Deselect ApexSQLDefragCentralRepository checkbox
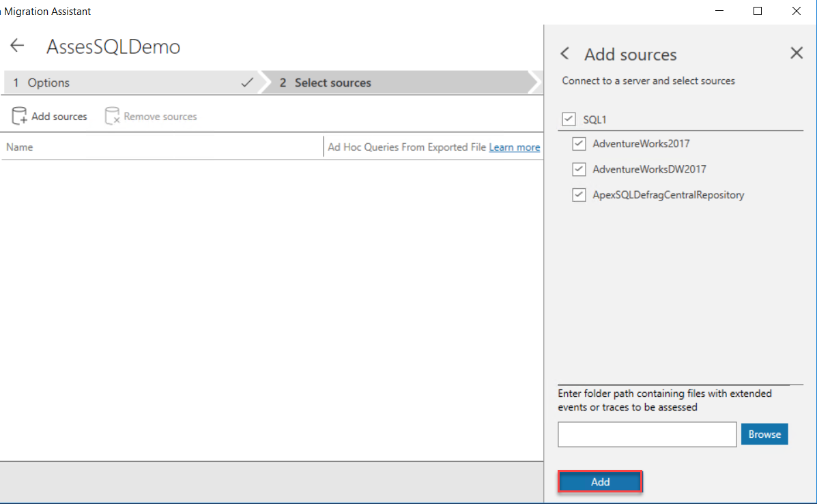The image size is (817, 504). point(579,195)
